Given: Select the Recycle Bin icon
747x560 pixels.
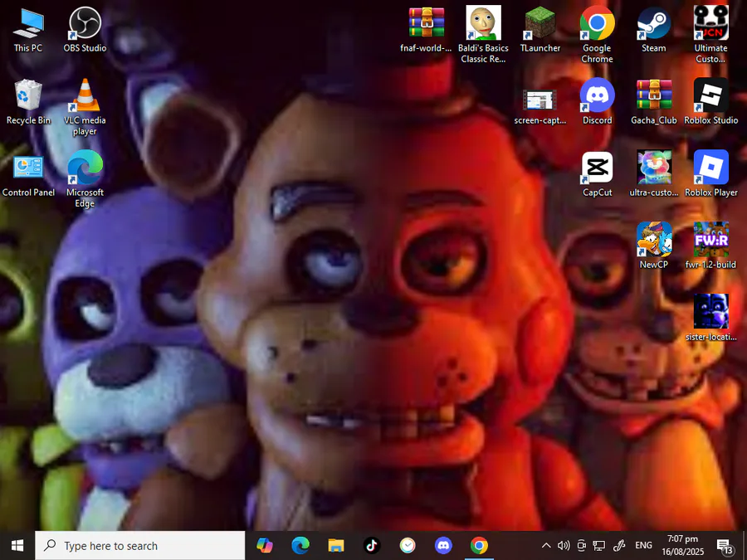Looking at the screenshot, I should pyautogui.click(x=28, y=102).
